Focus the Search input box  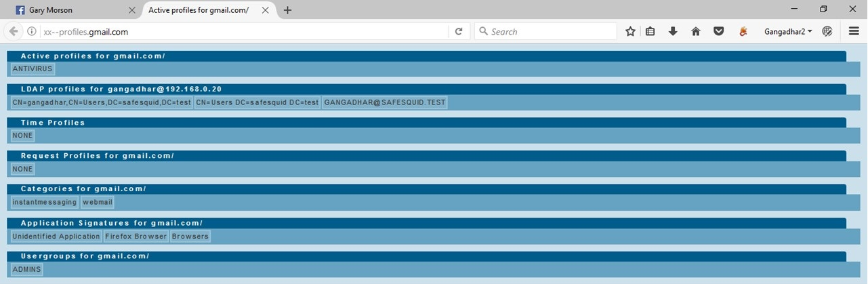[x=545, y=32]
